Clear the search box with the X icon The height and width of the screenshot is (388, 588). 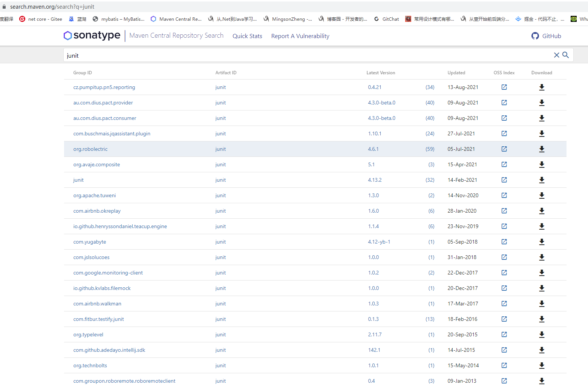point(556,55)
